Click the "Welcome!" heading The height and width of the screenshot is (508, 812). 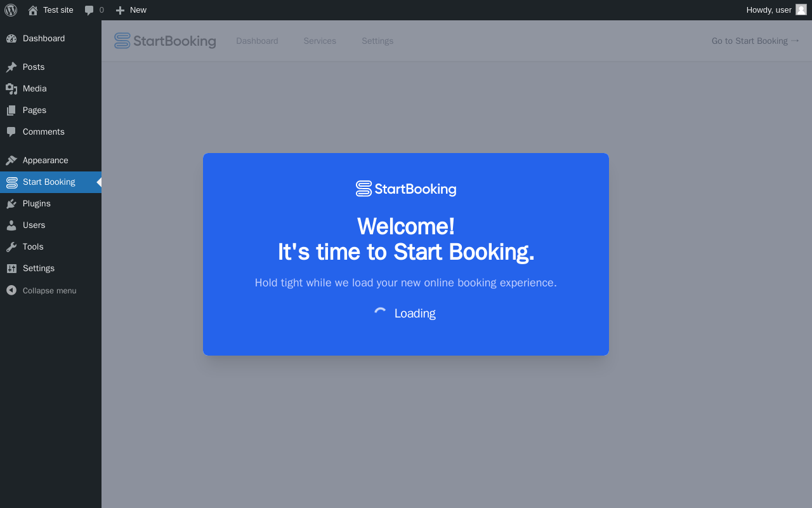click(406, 227)
